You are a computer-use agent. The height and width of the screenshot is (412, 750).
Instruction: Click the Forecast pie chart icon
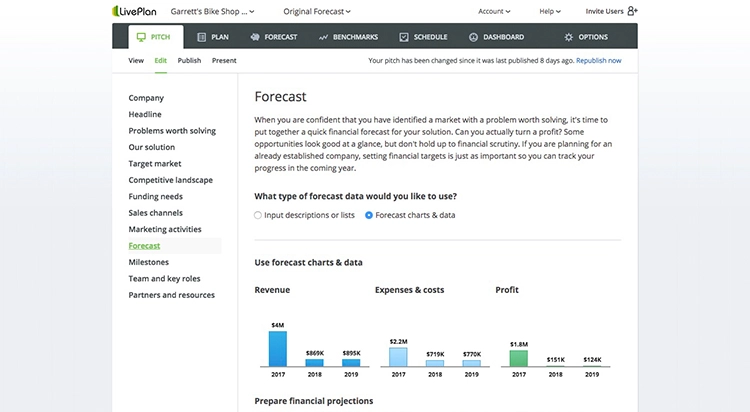click(255, 37)
